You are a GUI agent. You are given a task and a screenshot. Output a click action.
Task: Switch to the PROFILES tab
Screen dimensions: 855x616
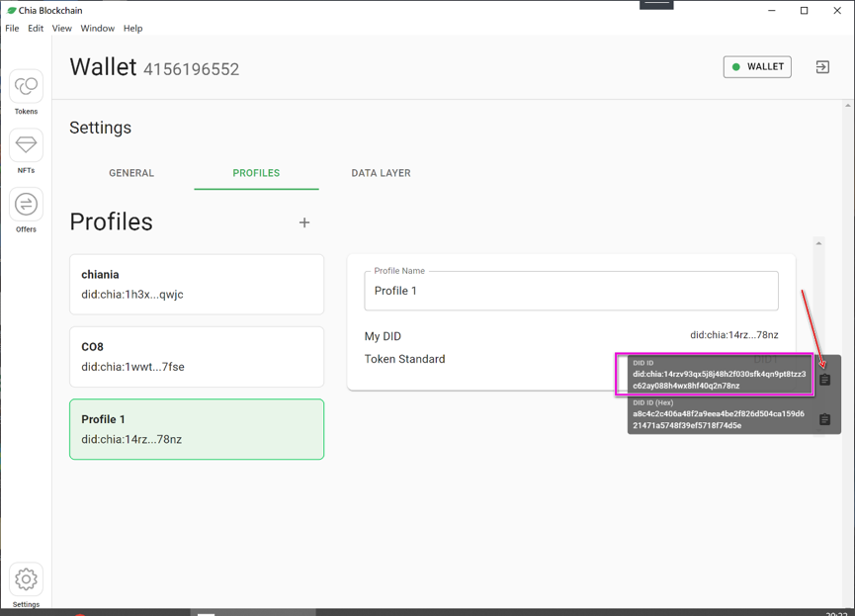pyautogui.click(x=256, y=173)
